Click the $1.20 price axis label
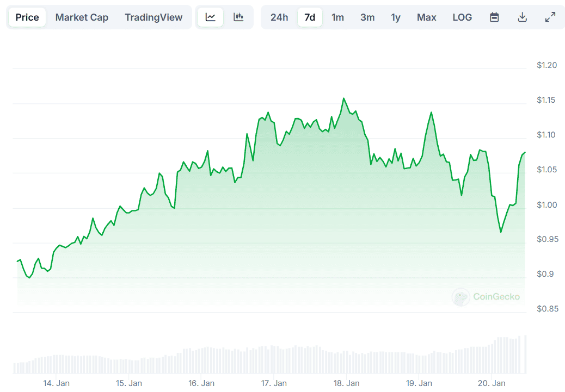Viewport: 565px width, 392px height. click(x=546, y=65)
